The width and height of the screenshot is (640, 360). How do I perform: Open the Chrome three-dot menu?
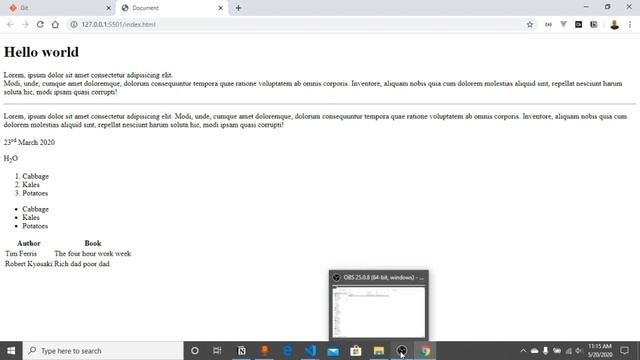[x=630, y=24]
